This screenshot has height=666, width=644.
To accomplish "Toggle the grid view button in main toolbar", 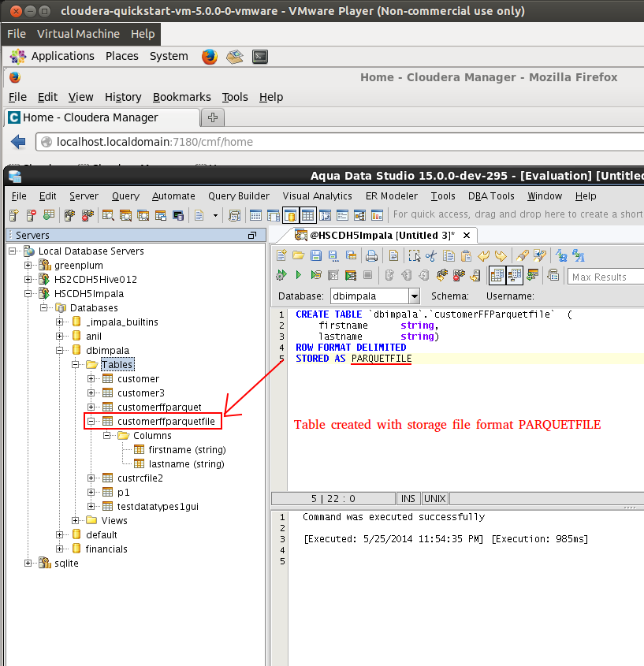I will (307, 215).
